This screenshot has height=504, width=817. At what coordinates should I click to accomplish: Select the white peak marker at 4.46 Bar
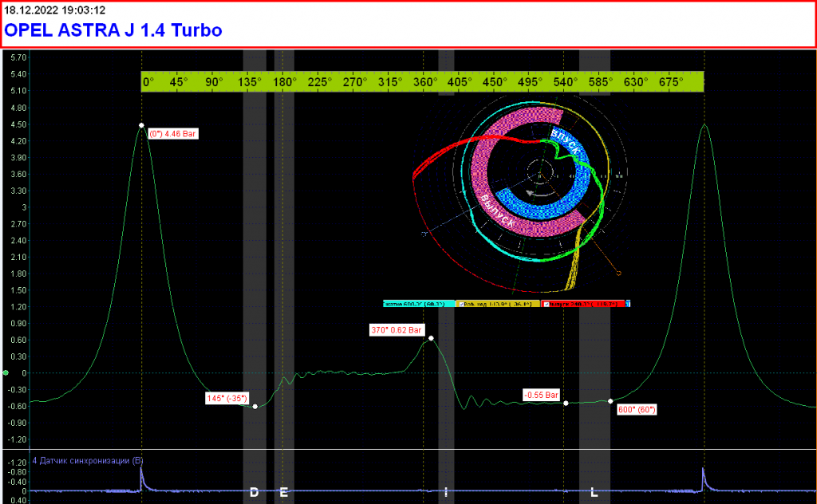tap(141, 125)
